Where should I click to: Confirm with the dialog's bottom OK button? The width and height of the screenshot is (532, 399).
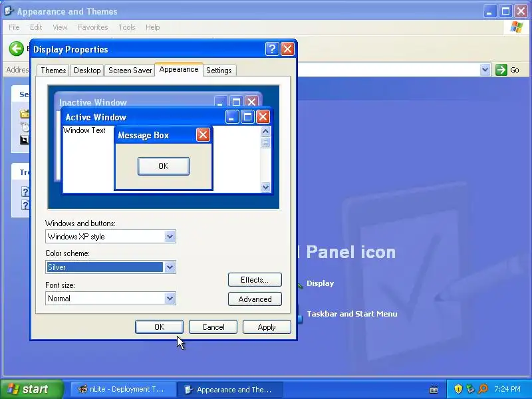[x=159, y=327]
